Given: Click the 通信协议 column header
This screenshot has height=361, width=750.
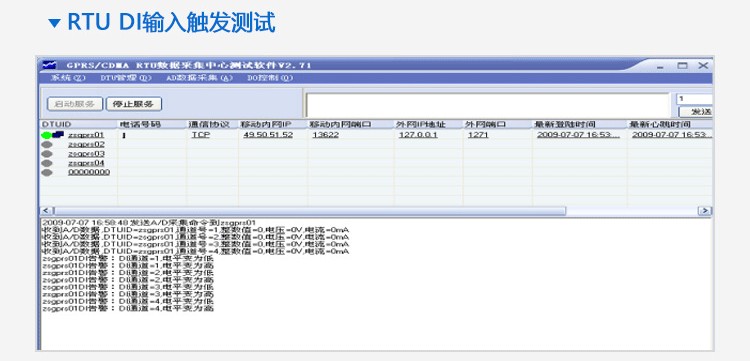Looking at the screenshot, I should coord(212,125).
